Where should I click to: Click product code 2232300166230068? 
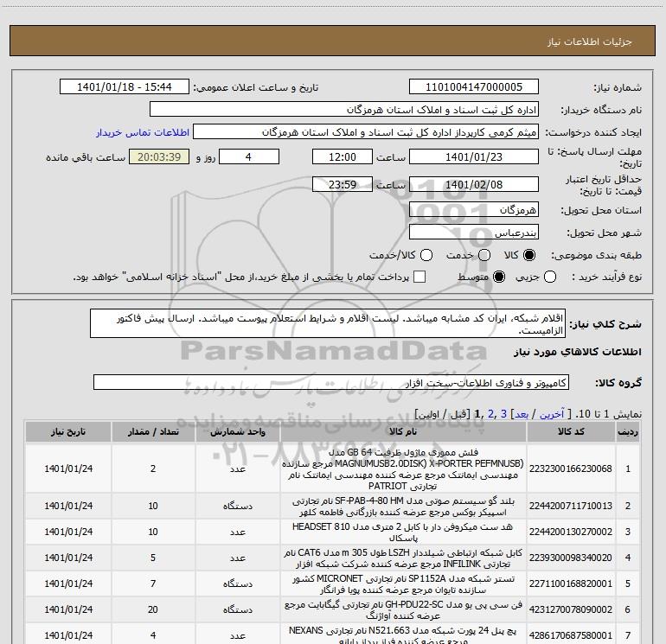(571, 469)
